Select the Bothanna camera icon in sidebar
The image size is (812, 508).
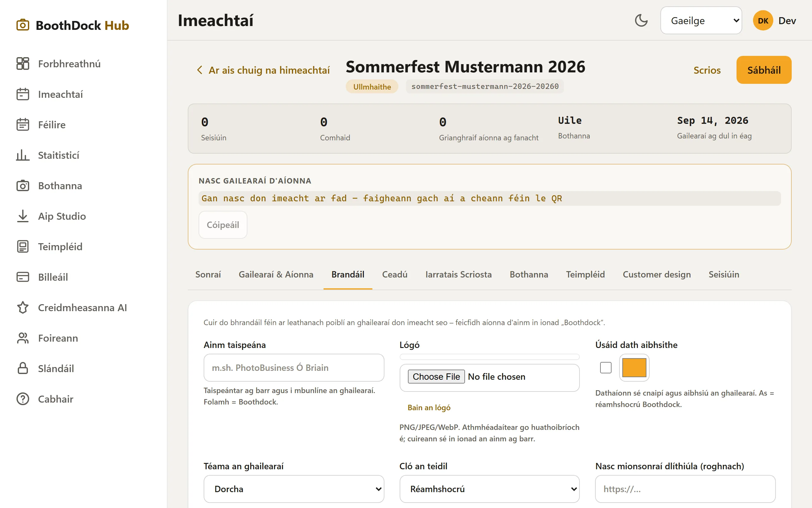click(23, 185)
